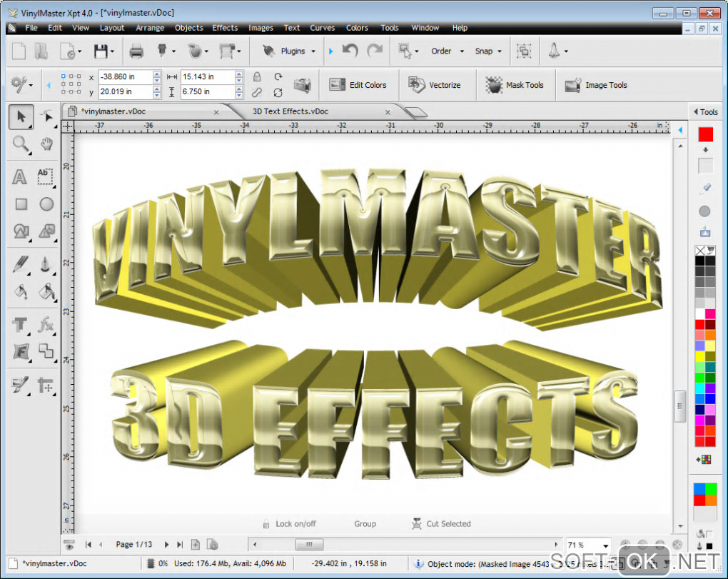Click the eyedropper color picker
The image size is (728, 579).
705,188
